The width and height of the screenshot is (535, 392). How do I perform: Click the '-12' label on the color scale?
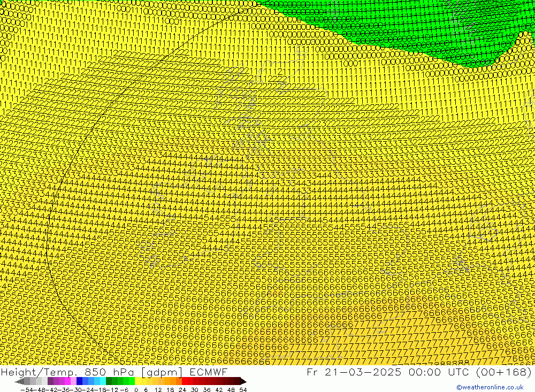tap(112, 390)
